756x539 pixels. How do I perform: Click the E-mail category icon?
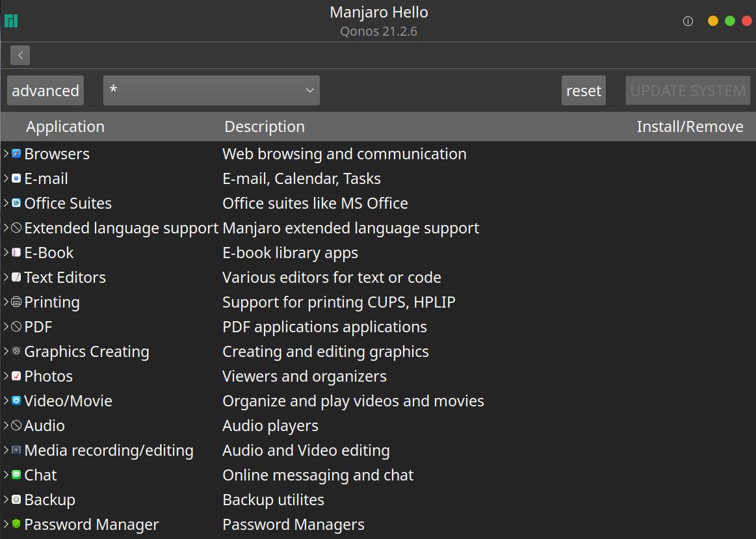click(16, 179)
